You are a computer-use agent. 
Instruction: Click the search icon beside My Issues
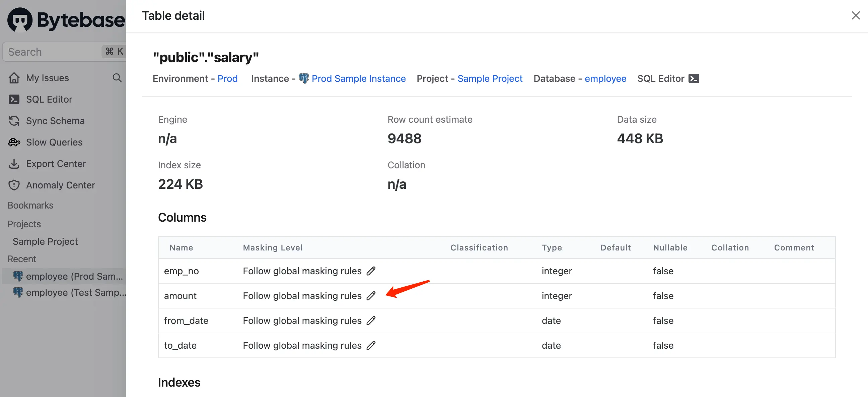coord(117,78)
